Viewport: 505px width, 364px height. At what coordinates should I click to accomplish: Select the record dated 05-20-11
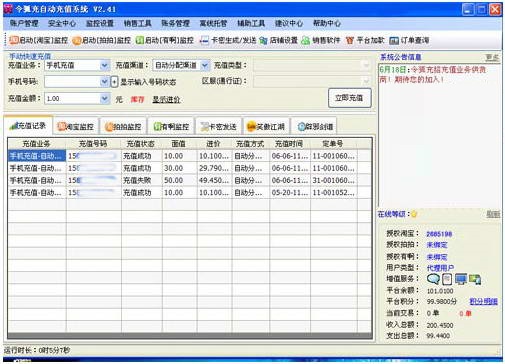(x=190, y=193)
